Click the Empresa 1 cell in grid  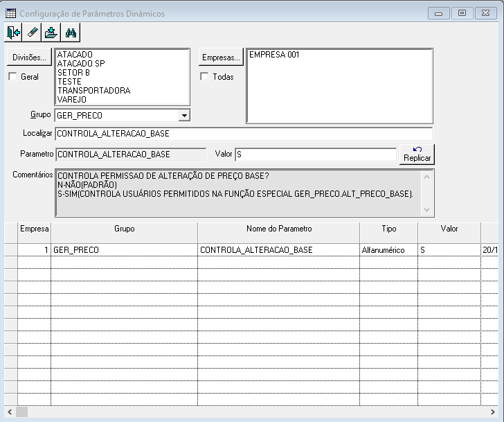point(35,250)
